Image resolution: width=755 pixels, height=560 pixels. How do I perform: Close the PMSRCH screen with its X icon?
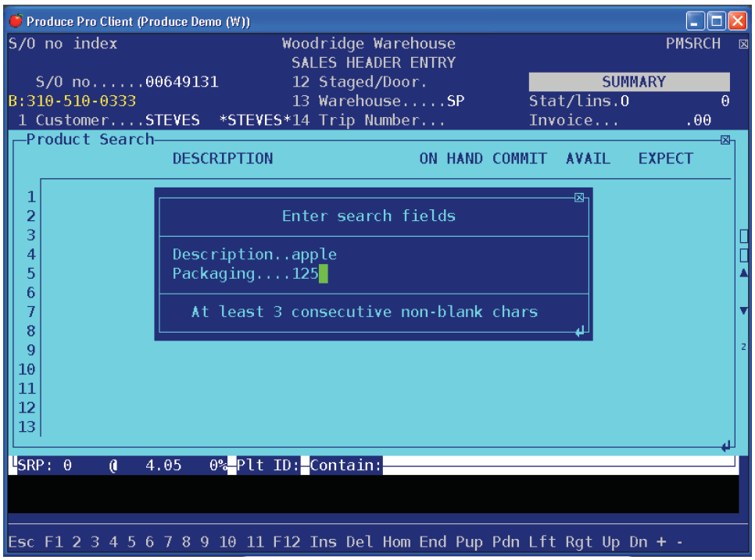[743, 44]
